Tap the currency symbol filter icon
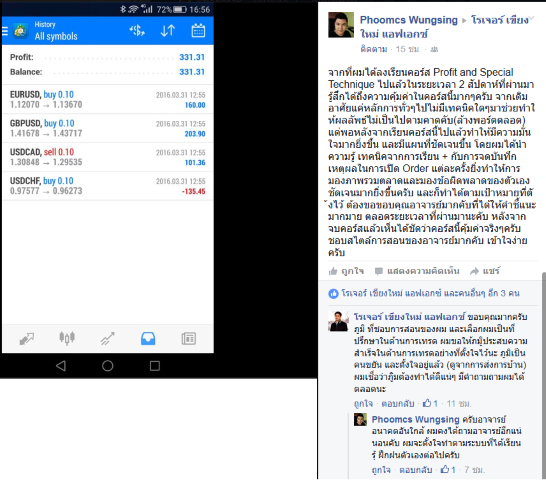Viewport: 546px width, 480px height. pos(137,31)
